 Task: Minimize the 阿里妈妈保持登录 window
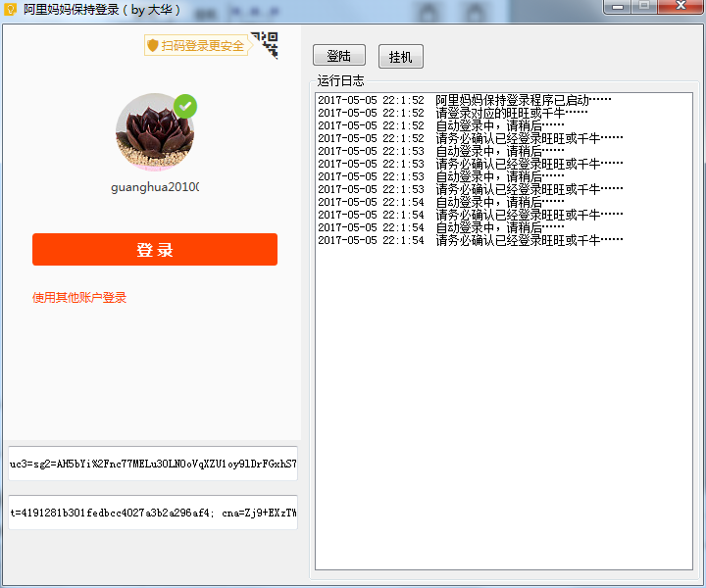point(618,7)
